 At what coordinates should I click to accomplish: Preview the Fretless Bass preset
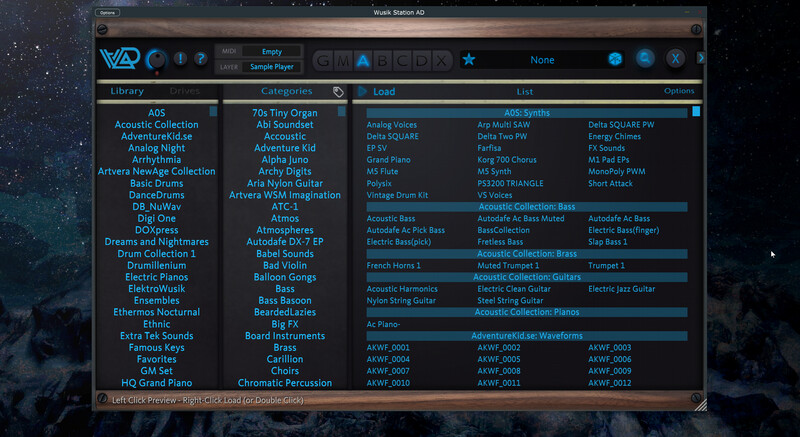pyautogui.click(x=500, y=242)
